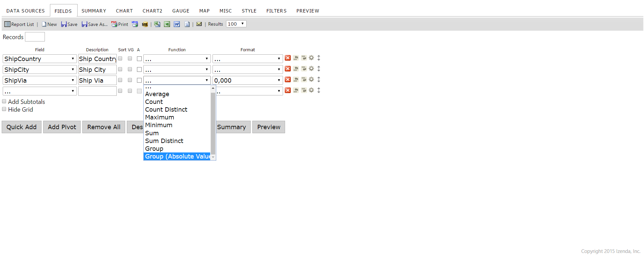This screenshot has width=644, height=257.
Task: Switch to the Summary tab
Action: [94, 11]
